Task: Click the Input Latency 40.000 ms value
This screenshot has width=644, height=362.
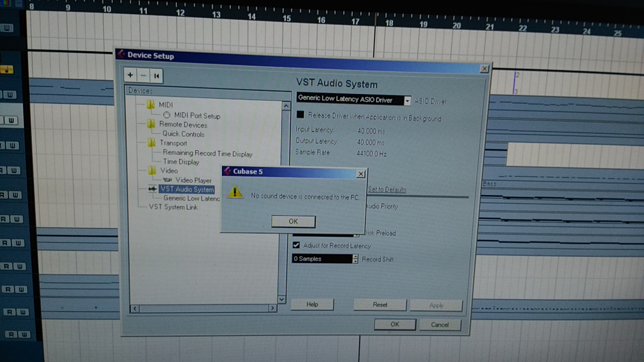Action: click(x=371, y=131)
